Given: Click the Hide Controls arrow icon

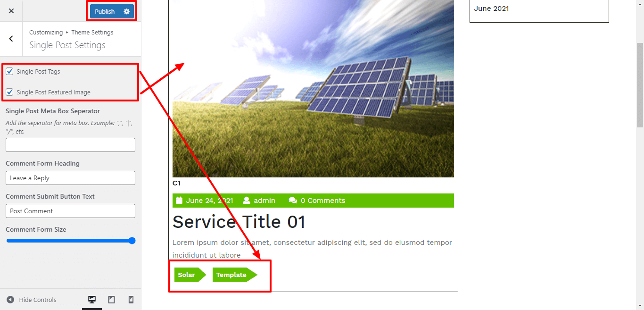Looking at the screenshot, I should point(10,300).
